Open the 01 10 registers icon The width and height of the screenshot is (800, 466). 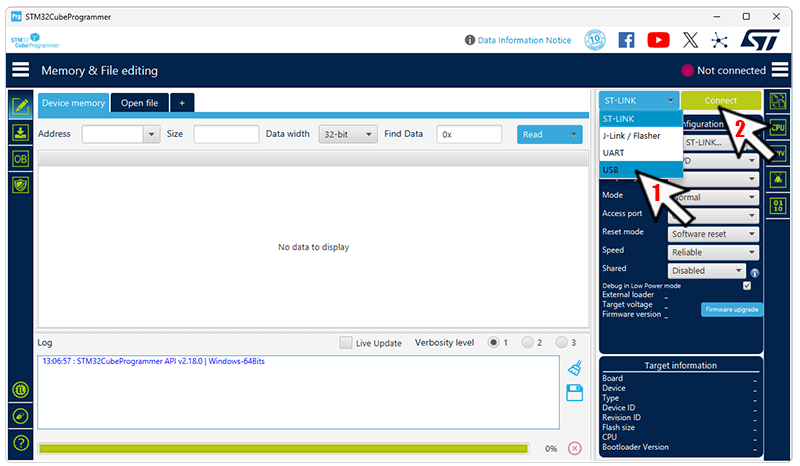pyautogui.click(x=778, y=206)
